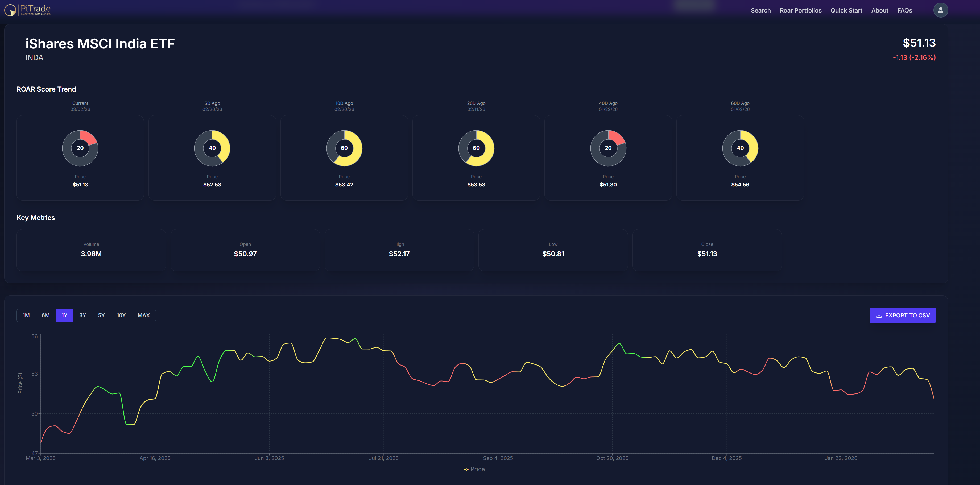Image resolution: width=980 pixels, height=485 pixels.
Task: Click the 40D Ago donut gauge showing 20
Action: coord(608,148)
